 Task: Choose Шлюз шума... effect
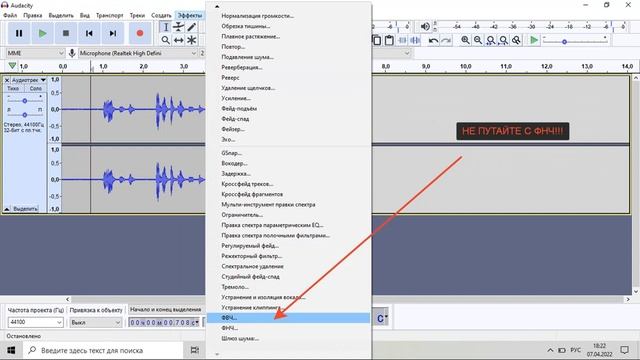(288, 338)
